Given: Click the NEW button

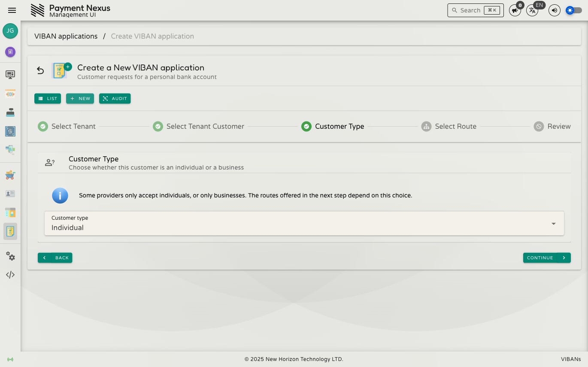Looking at the screenshot, I should (80, 99).
